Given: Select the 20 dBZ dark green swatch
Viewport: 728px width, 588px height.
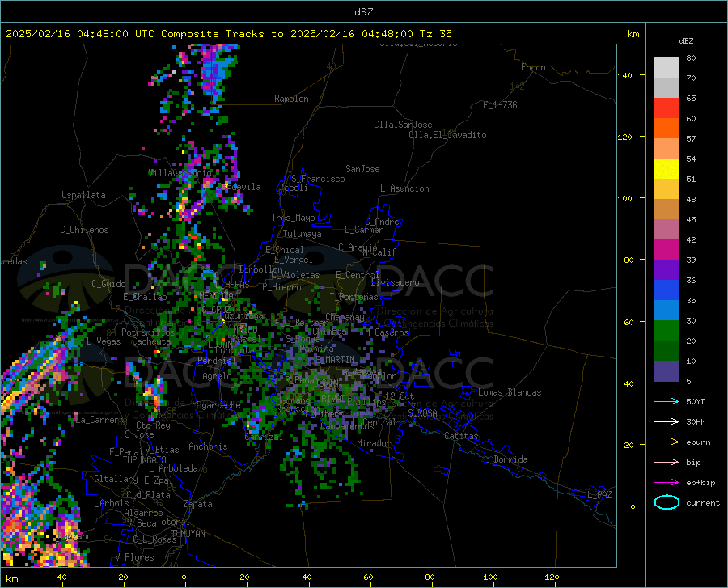Looking at the screenshot, I should point(667,350).
